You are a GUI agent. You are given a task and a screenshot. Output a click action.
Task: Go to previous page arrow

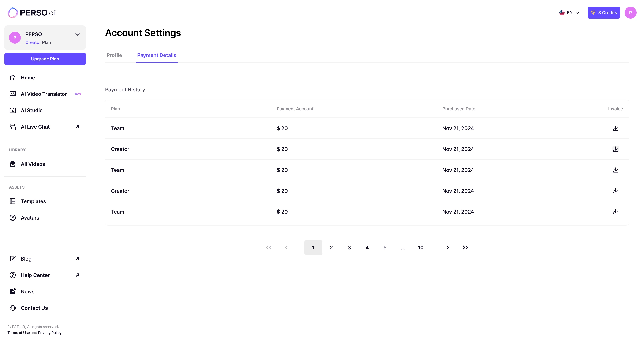tap(286, 247)
